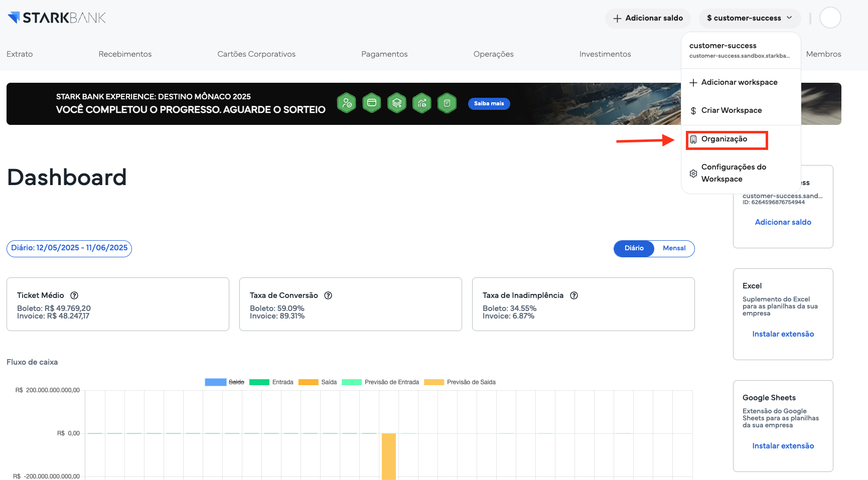The height and width of the screenshot is (480, 868).
Task: Open Cartões Corporativos tab
Action: point(256,54)
